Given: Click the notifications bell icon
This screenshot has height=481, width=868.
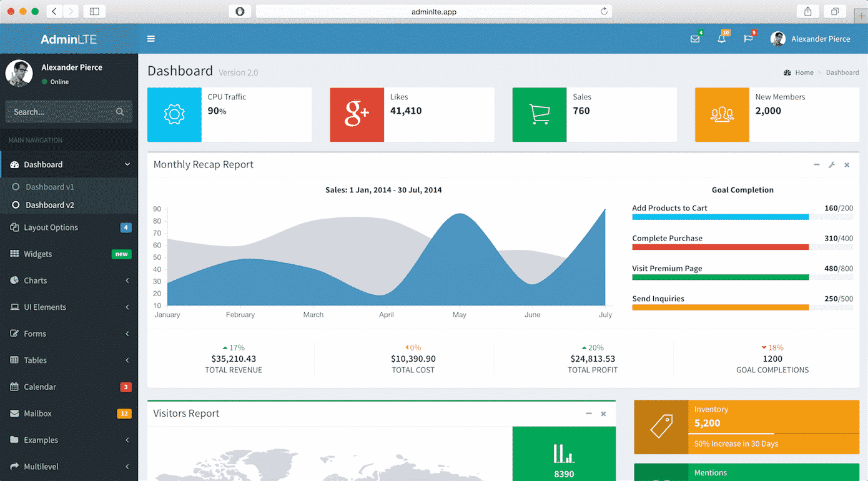Looking at the screenshot, I should [721, 38].
